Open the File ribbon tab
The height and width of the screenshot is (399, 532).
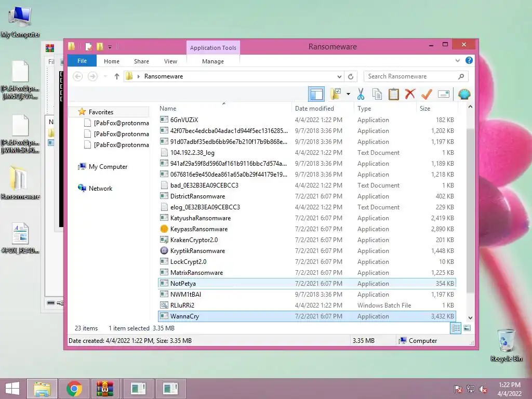(82, 61)
